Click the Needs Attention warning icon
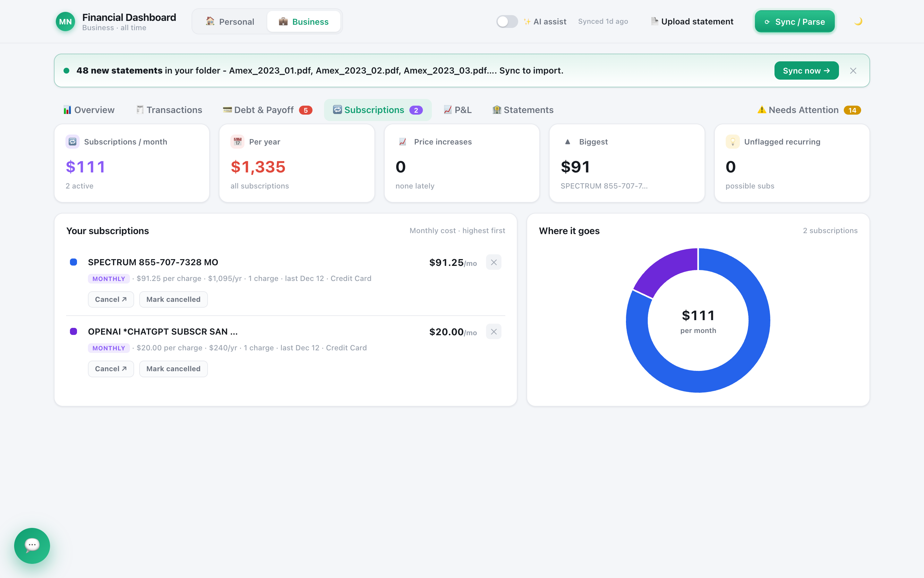924x578 pixels. point(762,110)
